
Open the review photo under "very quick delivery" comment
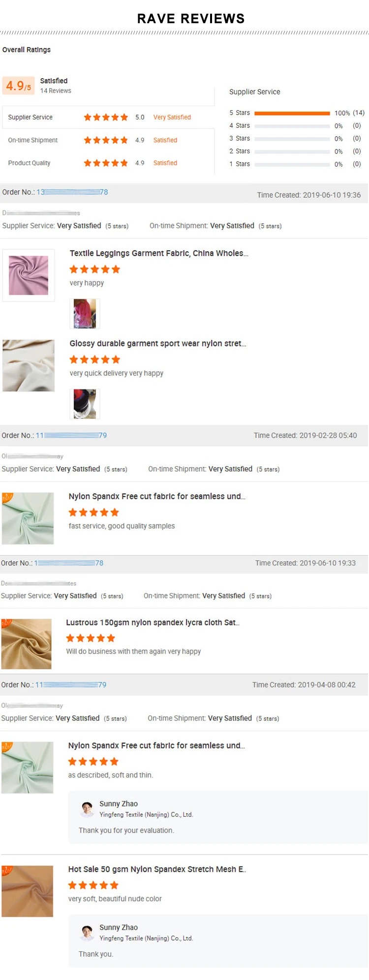click(85, 404)
